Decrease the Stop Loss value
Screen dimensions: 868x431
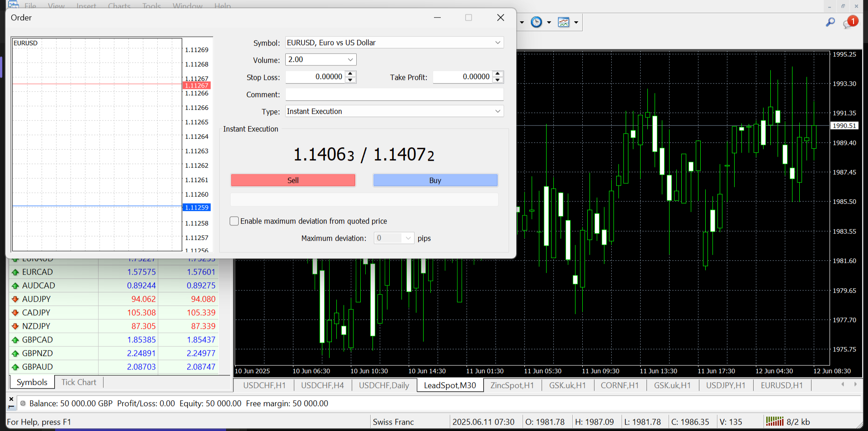[350, 80]
